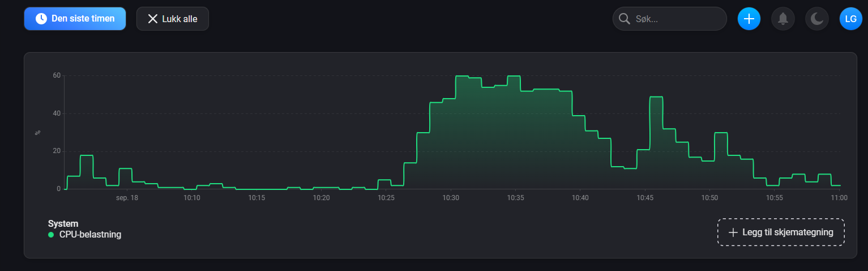Click the 20 value on the y-axis
The height and width of the screenshot is (271, 868).
click(x=57, y=151)
